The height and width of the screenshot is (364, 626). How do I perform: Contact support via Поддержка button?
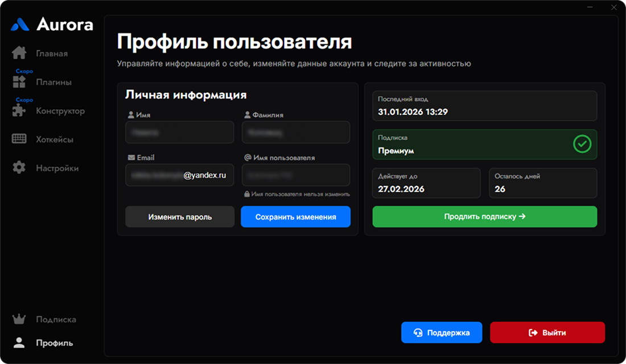441,333
